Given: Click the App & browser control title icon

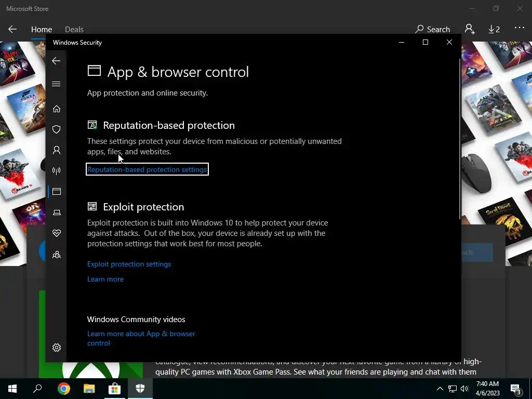Looking at the screenshot, I should 94,71.
